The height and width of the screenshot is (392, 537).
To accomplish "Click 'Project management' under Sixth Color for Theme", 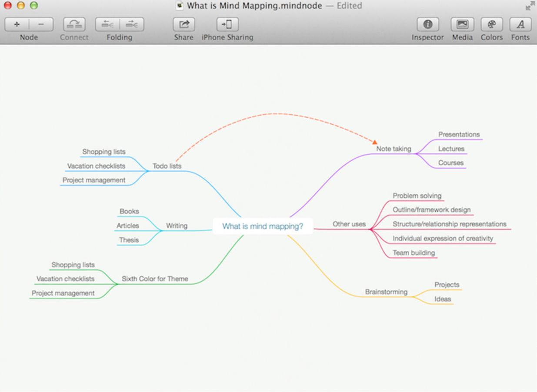I will [63, 293].
